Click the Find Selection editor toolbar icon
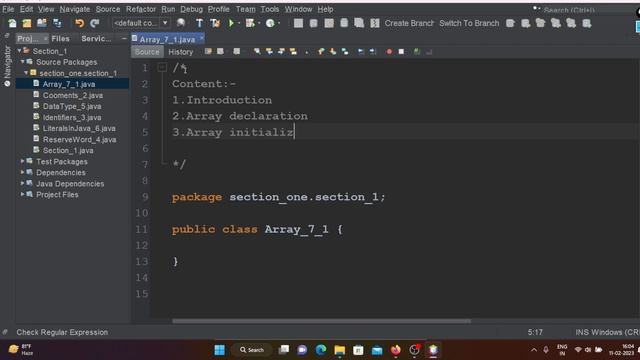Screen dimensions: 640x360 [257, 52]
